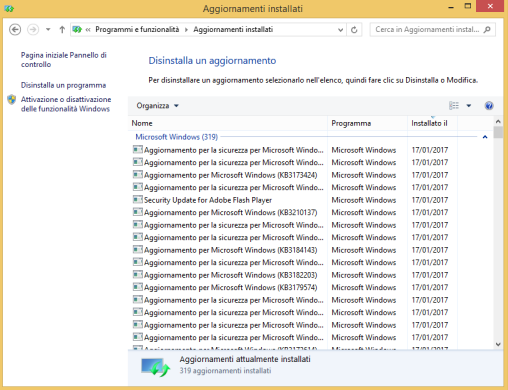Screen dimensions: 508x390
Task: Select Aggiornamento per Microsoft Windows (KB3179574)
Action: (x=230, y=287)
